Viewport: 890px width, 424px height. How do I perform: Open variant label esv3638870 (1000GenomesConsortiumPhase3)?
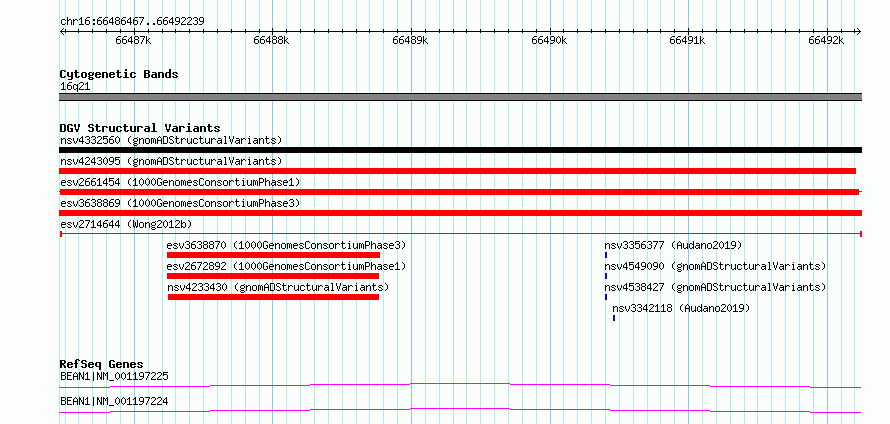[x=287, y=245]
